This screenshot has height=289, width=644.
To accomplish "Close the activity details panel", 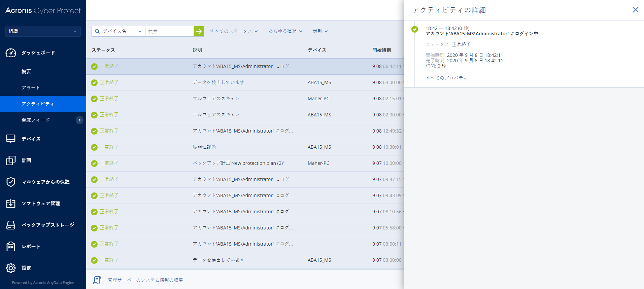I will [x=635, y=10].
